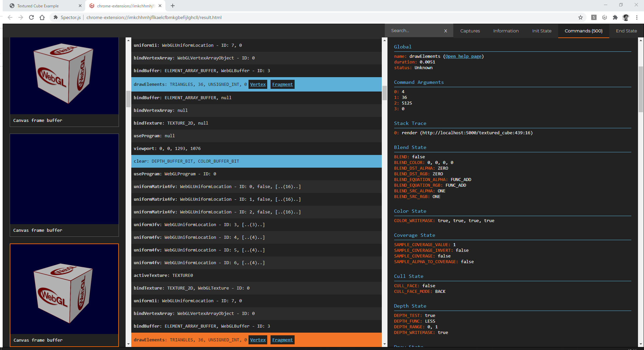Click the browser forward arrow

point(21,17)
